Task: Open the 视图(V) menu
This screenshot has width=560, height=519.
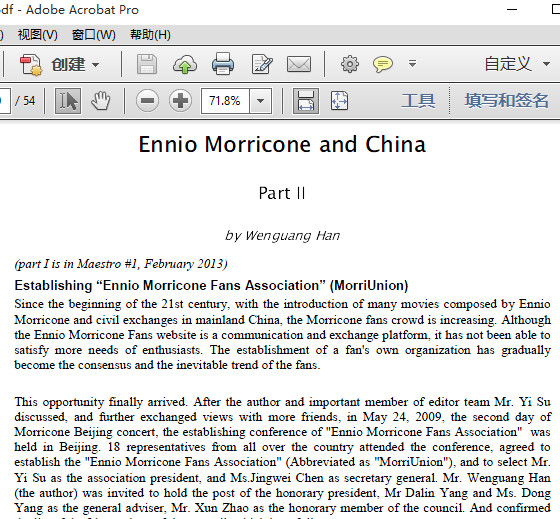Action: point(38,35)
